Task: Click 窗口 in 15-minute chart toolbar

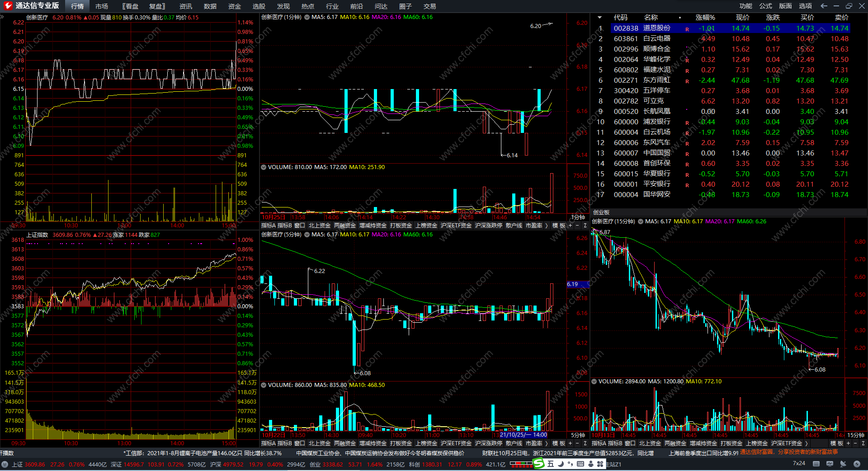Action: point(630,443)
